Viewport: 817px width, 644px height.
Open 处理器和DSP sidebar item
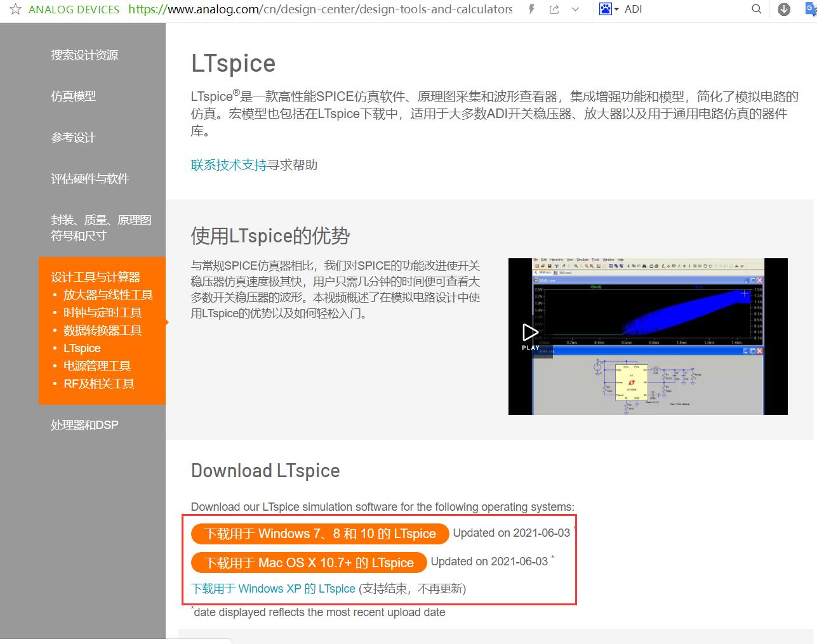pyautogui.click(x=84, y=425)
